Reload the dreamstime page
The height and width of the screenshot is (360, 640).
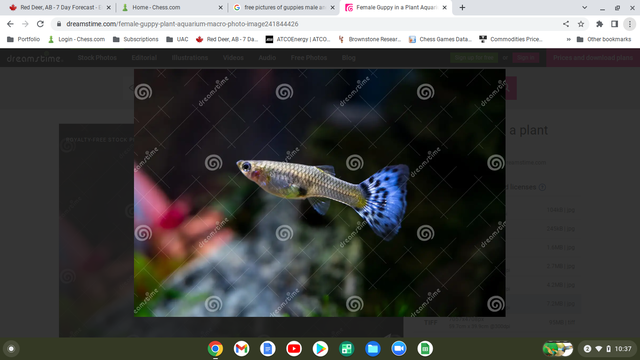click(40, 24)
